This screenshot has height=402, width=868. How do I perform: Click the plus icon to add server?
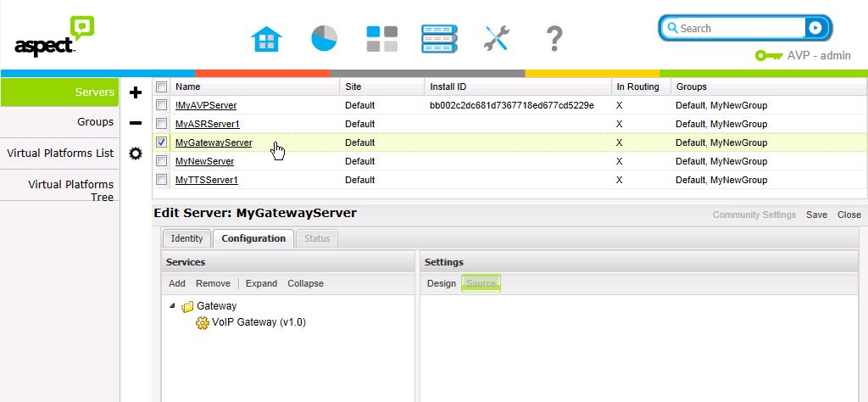pos(135,92)
